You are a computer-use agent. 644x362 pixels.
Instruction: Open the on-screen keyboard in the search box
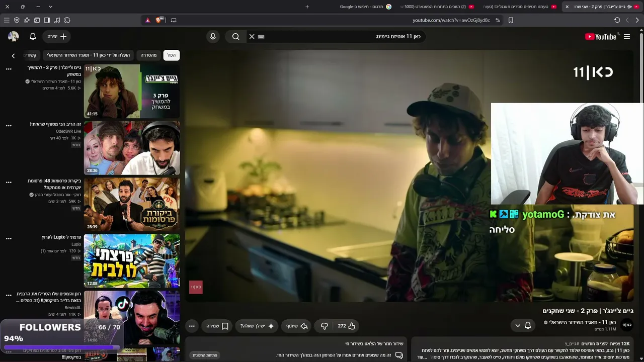[x=261, y=37]
